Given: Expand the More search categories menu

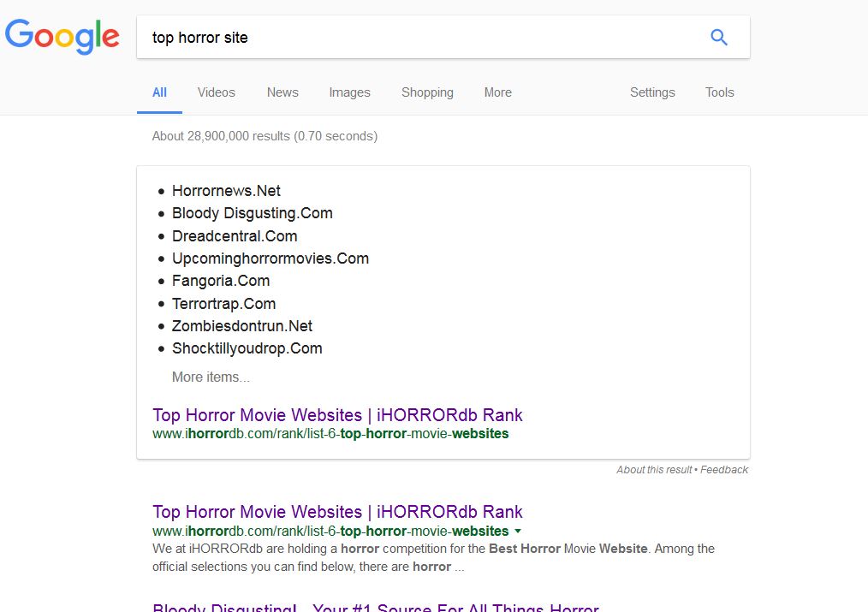Looking at the screenshot, I should (x=497, y=92).
